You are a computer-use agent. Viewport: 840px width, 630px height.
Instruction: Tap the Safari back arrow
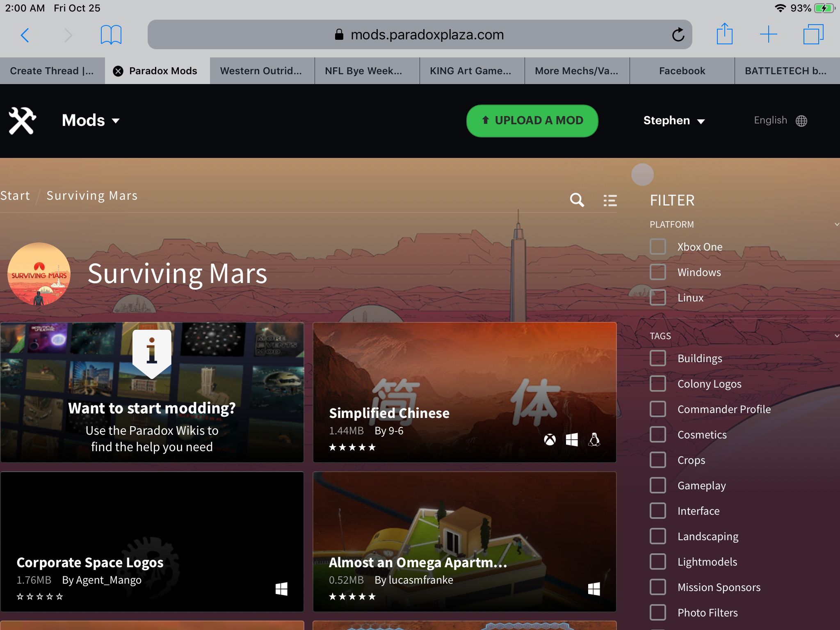(25, 35)
